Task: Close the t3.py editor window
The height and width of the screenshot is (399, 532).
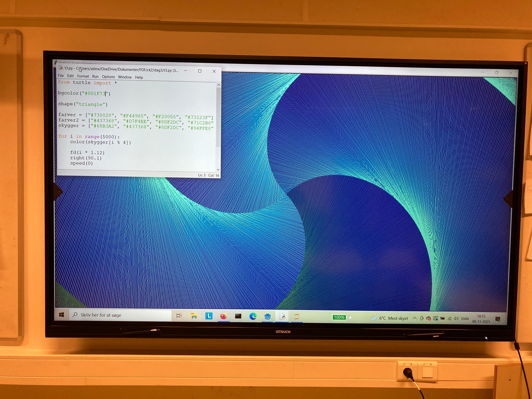Action: click(x=214, y=71)
